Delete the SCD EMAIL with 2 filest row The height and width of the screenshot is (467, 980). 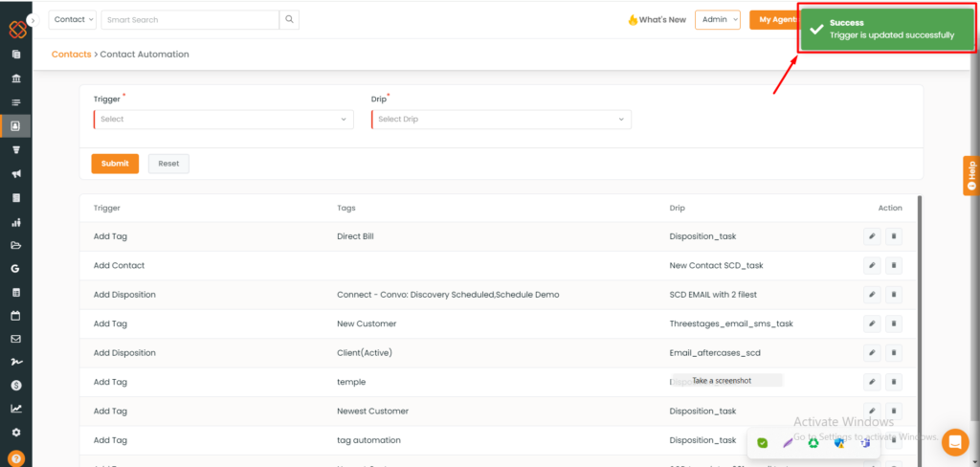tap(894, 295)
